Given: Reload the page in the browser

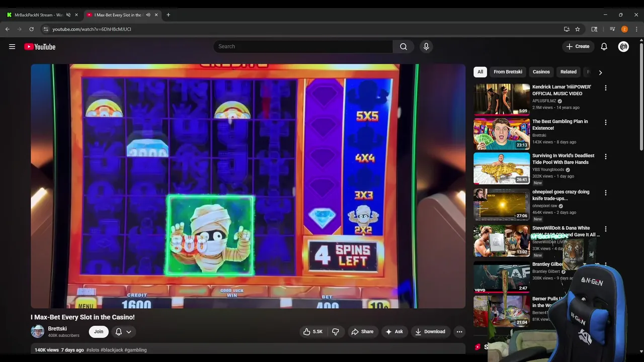Looking at the screenshot, I should (x=31, y=29).
